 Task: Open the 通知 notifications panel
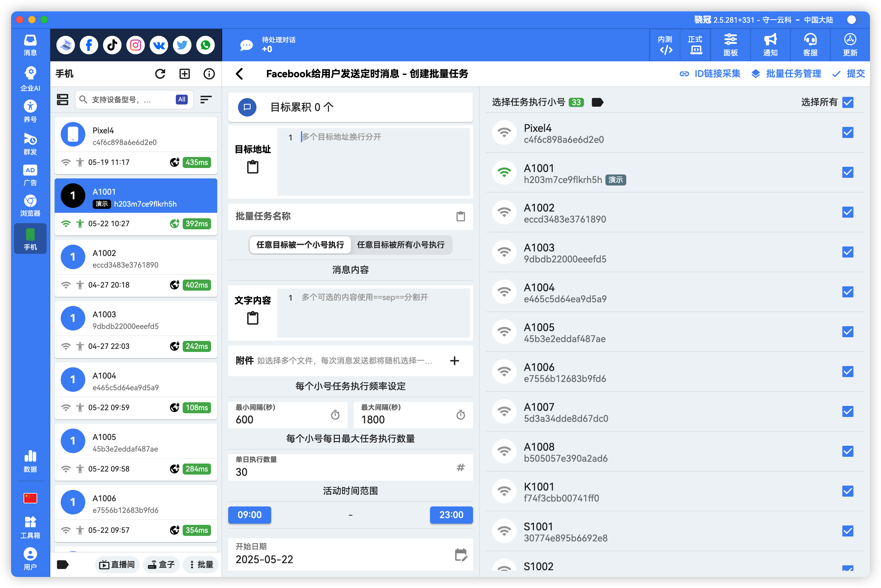pyautogui.click(x=770, y=45)
